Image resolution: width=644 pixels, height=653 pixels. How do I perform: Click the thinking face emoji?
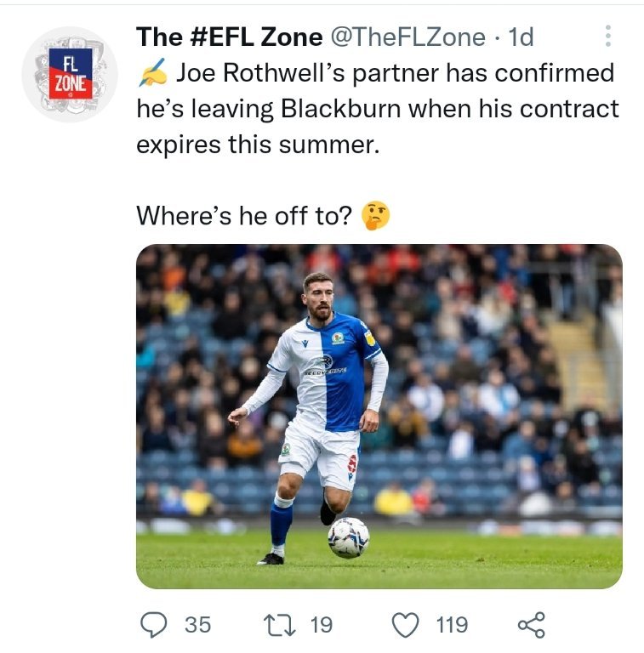(x=375, y=216)
